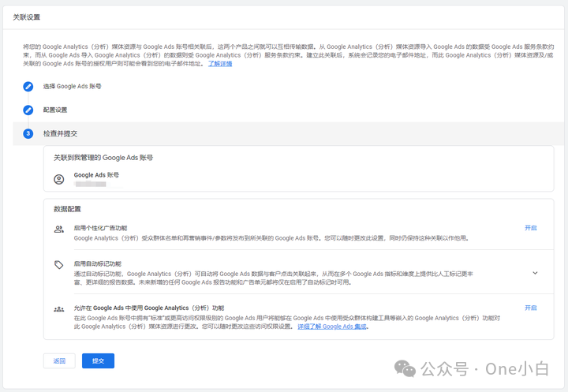The image size is (568, 392).
Task: Click the 关联到我管理的 Google Ads 账号 heading
Action: tap(103, 158)
